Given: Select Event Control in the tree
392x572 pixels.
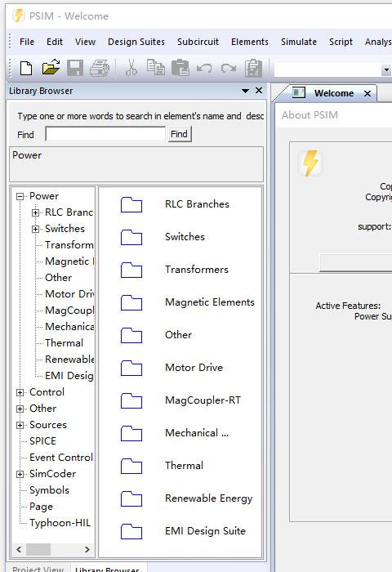Looking at the screenshot, I should 61,458.
